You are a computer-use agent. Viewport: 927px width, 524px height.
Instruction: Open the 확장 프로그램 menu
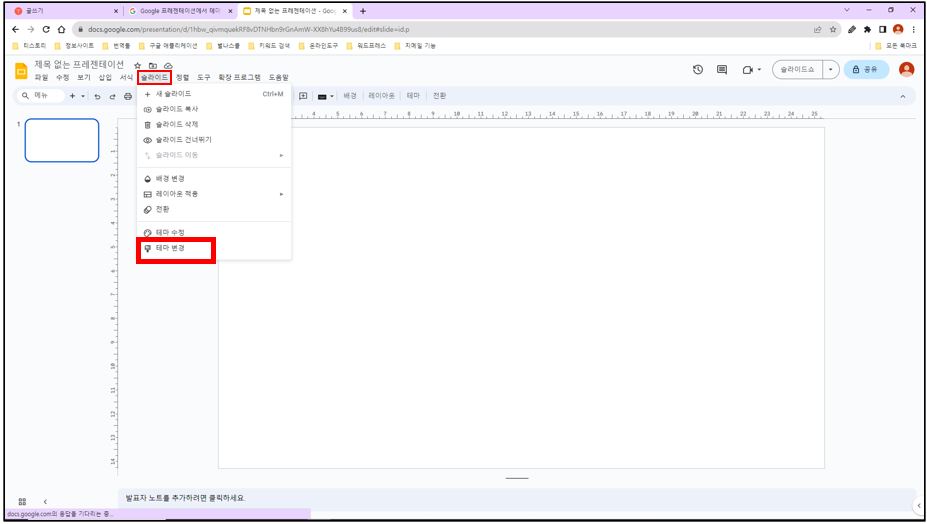point(239,77)
